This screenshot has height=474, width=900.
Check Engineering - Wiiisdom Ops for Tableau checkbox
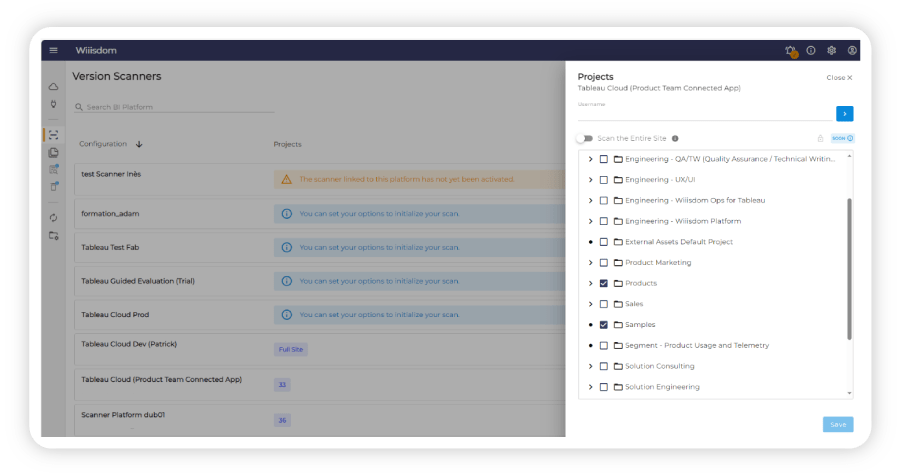pos(604,200)
